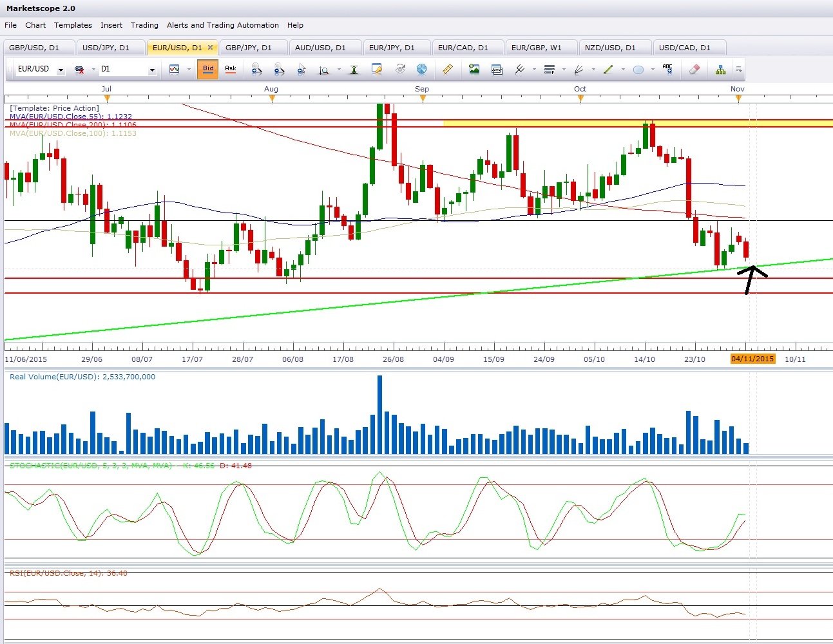833x644 pixels.
Task: Click the zoom in magnifier icon
Action: [x=256, y=69]
